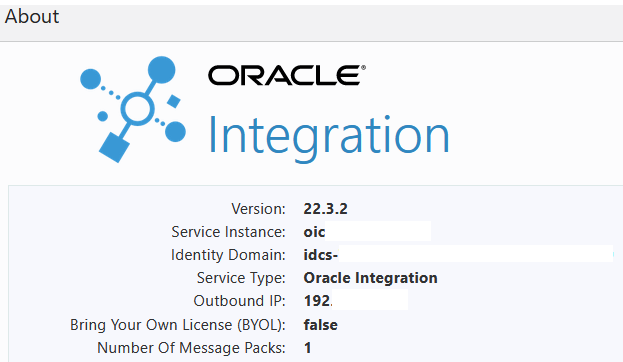Select the BYOL value false
This screenshot has height=362, width=623.
pyautogui.click(x=321, y=325)
